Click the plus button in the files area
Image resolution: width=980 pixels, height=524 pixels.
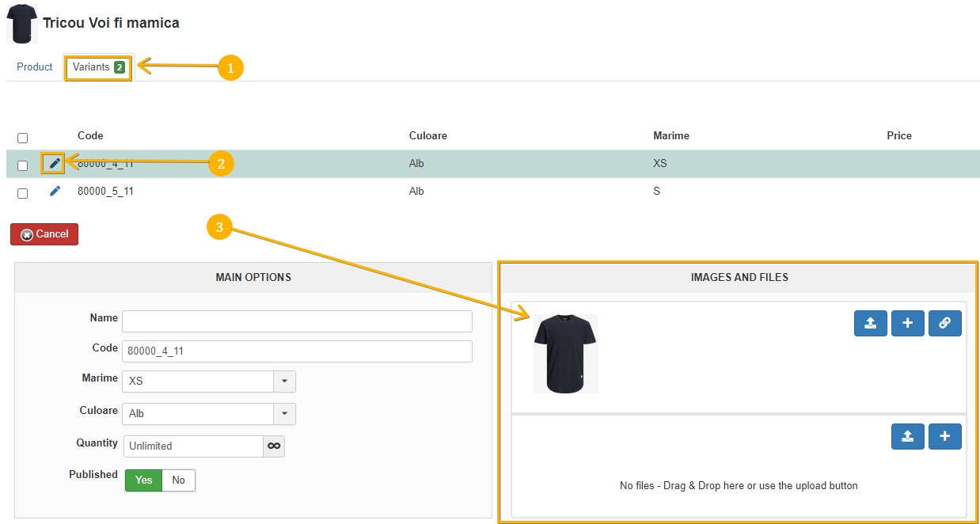coord(944,436)
